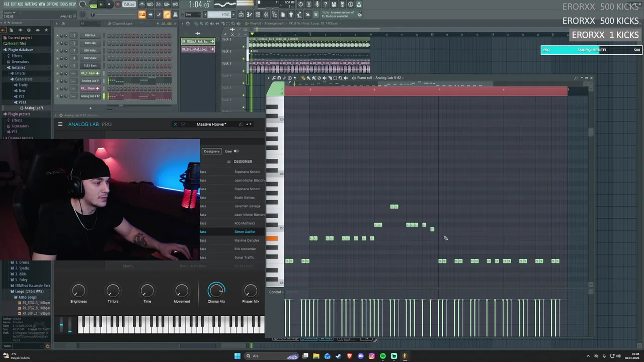The image size is (644, 362).
Task: Select Analog Lab V in browser tree
Action: click(33, 108)
